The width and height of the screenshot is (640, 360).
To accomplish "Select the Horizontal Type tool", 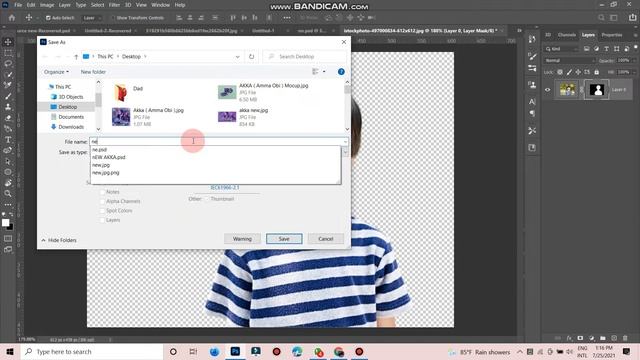I will pos(8,140).
